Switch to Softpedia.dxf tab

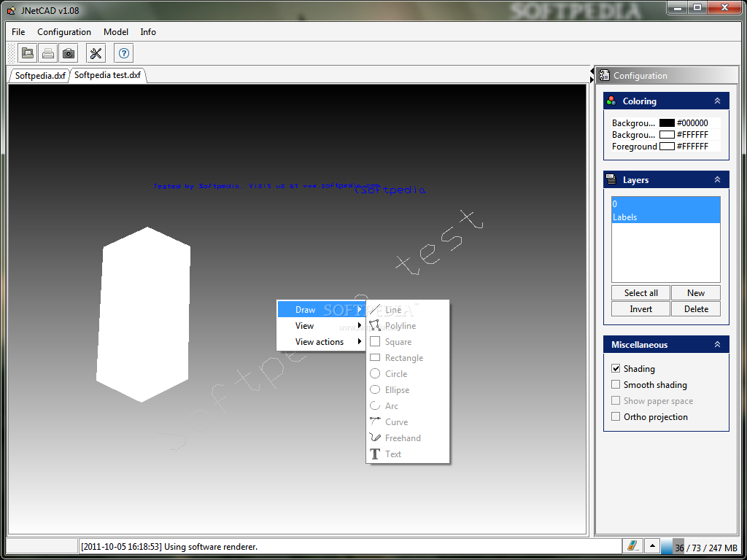tap(40, 75)
